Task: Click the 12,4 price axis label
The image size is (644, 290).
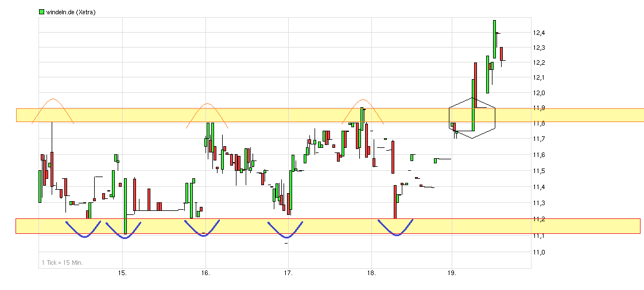Action: tap(539, 33)
